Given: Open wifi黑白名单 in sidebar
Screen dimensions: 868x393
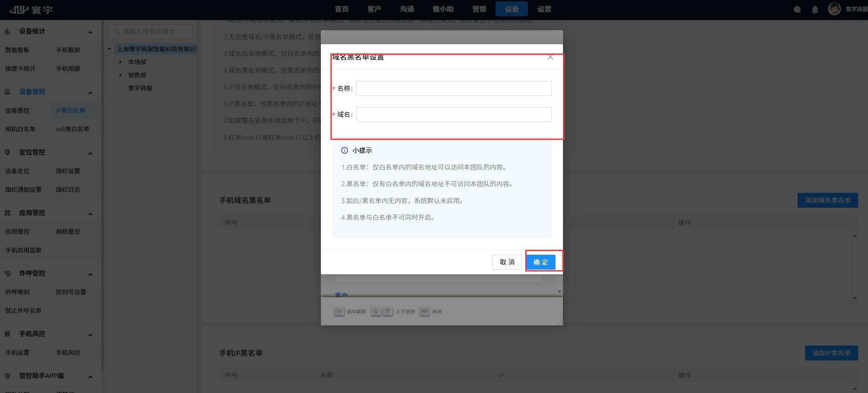Looking at the screenshot, I should point(73,129).
